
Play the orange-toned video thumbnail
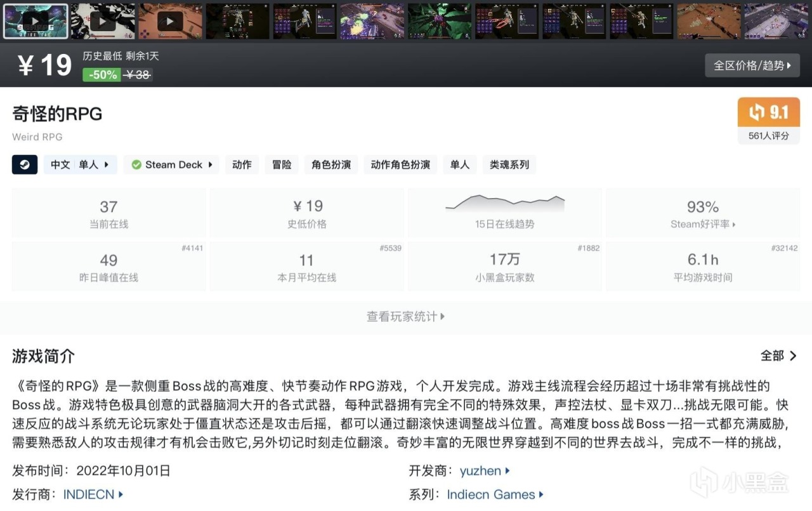point(170,22)
